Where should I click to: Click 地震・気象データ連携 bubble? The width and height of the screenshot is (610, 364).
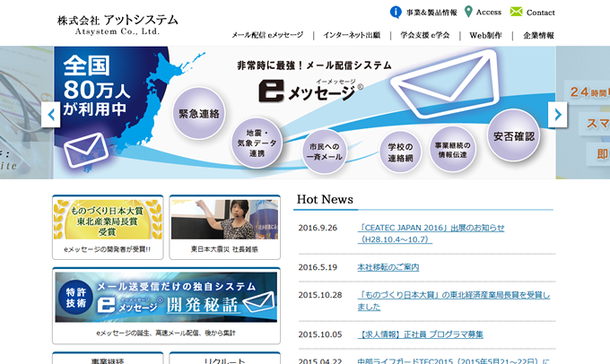[257, 143]
